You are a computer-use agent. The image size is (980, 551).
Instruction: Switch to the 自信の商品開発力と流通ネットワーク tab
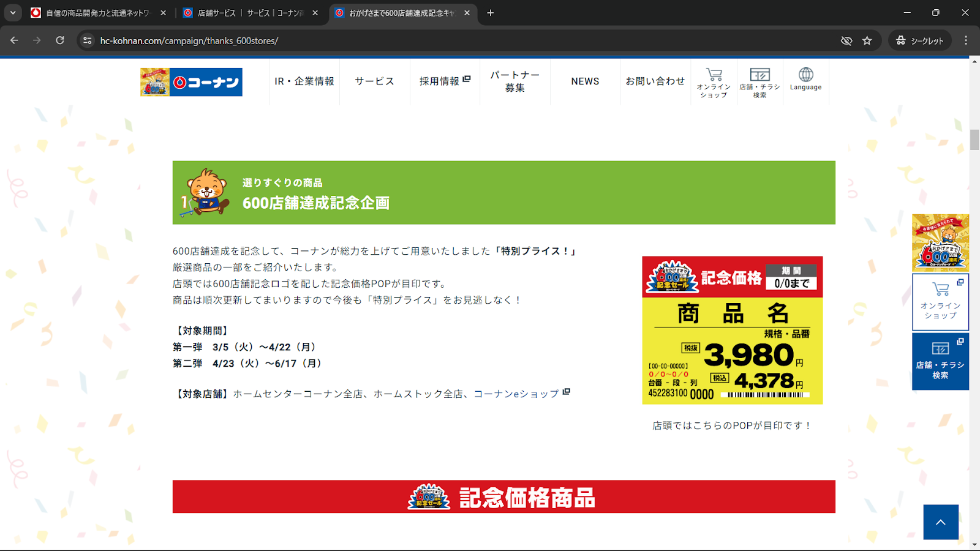click(98, 12)
